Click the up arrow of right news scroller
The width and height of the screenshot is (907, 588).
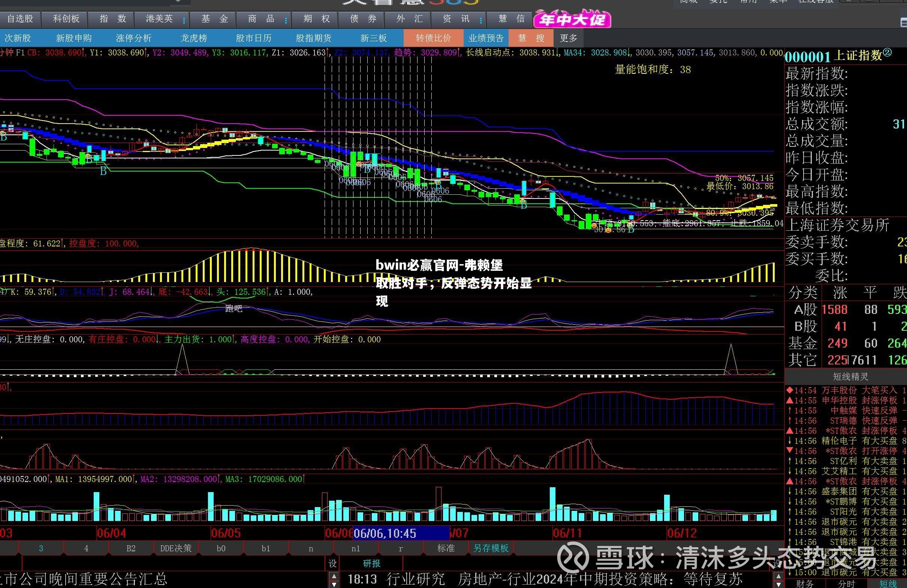(x=778, y=575)
